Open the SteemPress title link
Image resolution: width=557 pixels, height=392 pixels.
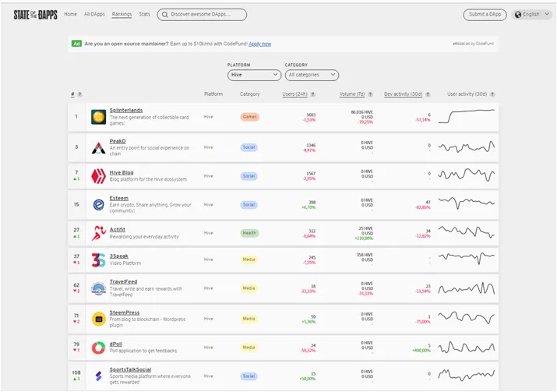coord(125,313)
